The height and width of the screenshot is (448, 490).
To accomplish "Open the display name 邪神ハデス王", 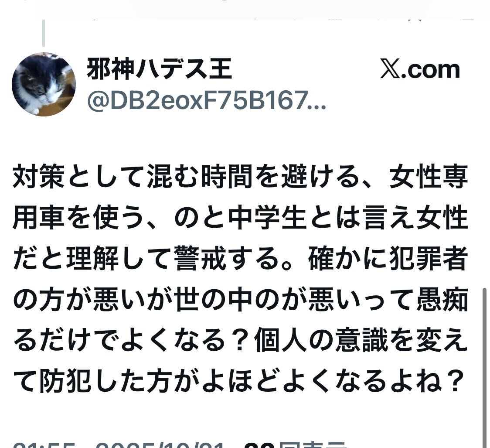I will [160, 69].
